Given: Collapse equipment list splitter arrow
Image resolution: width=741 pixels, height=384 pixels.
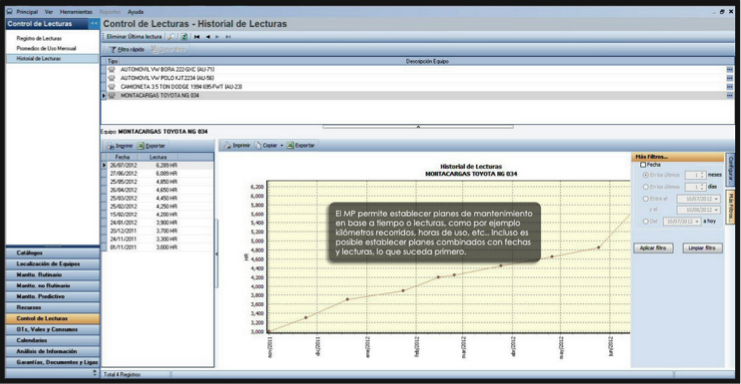Looking at the screenshot, I should point(418,127).
